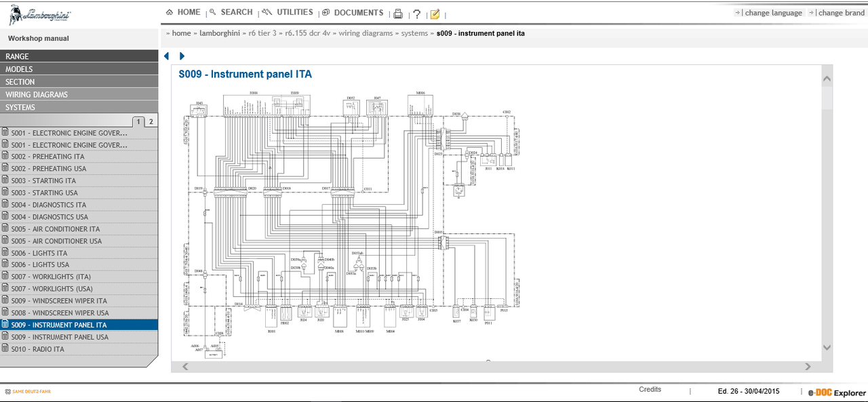This screenshot has width=868, height=402.
Task: Click the change language link
Action: [773, 13]
